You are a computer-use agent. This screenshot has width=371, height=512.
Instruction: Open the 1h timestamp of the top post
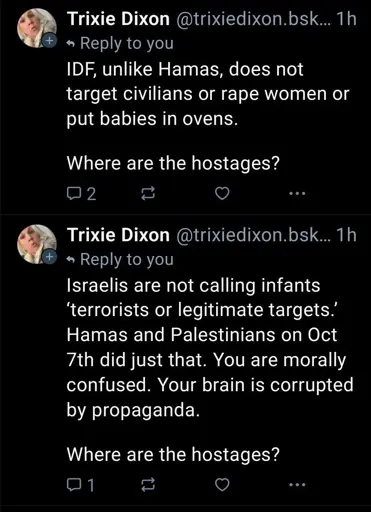pyautogui.click(x=347, y=19)
